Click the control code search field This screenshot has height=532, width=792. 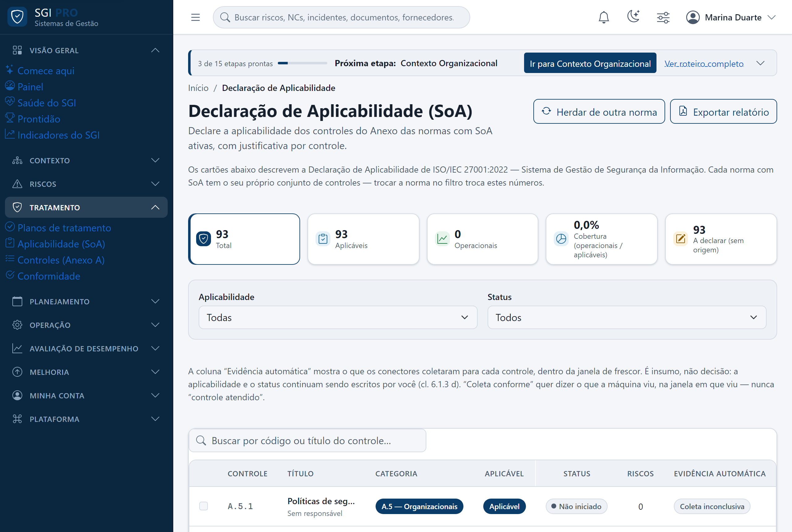pyautogui.click(x=308, y=440)
